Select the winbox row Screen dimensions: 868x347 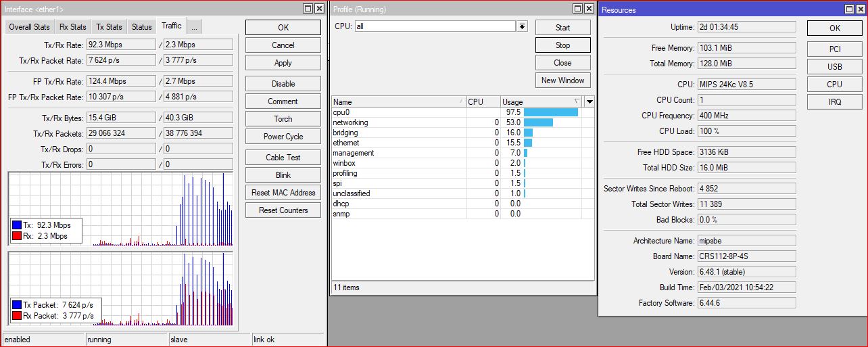463,163
